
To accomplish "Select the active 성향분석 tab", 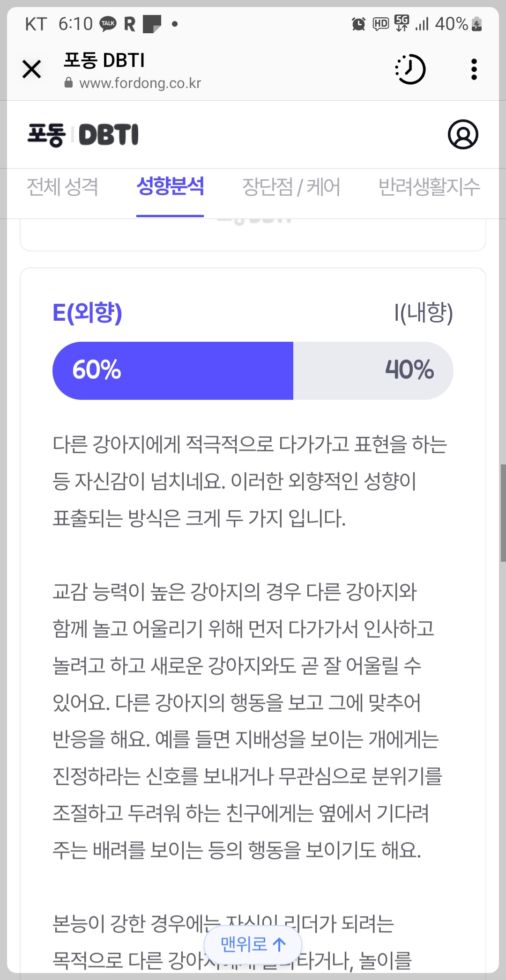I will [x=171, y=187].
